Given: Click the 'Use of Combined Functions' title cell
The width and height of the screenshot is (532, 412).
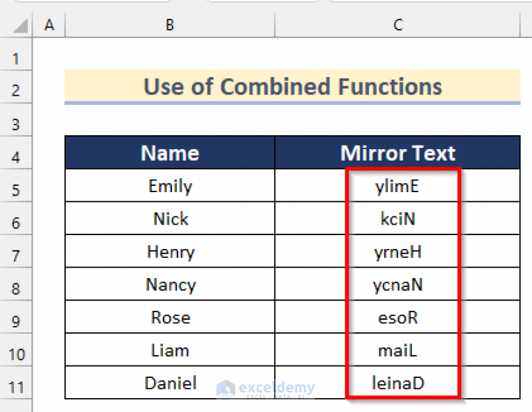Looking at the screenshot, I should 293,86.
